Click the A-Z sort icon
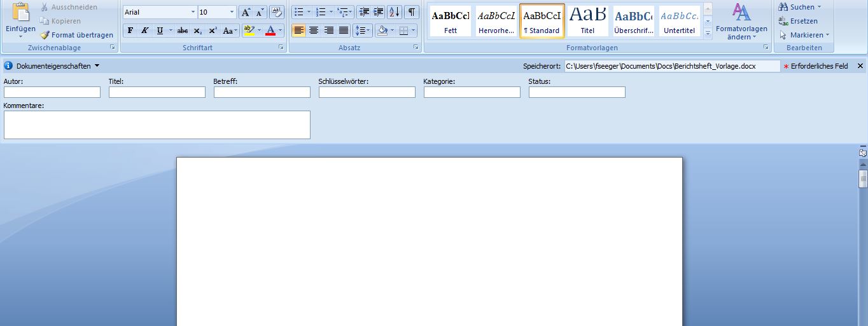 [x=395, y=12]
